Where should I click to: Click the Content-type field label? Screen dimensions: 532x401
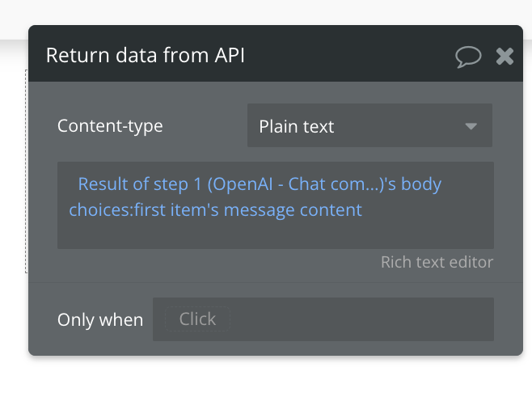click(110, 126)
